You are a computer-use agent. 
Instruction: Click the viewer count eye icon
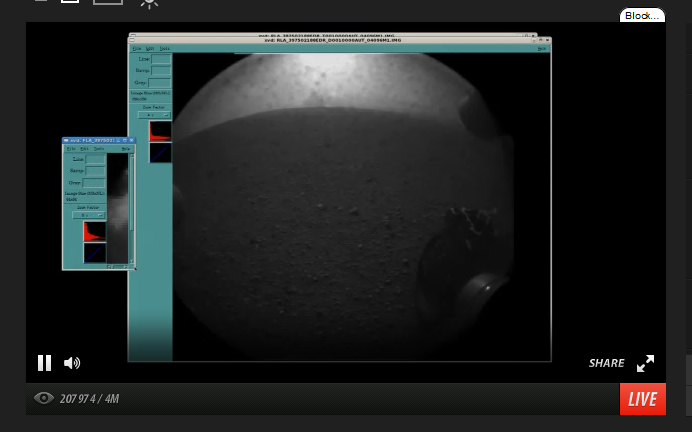point(43,398)
